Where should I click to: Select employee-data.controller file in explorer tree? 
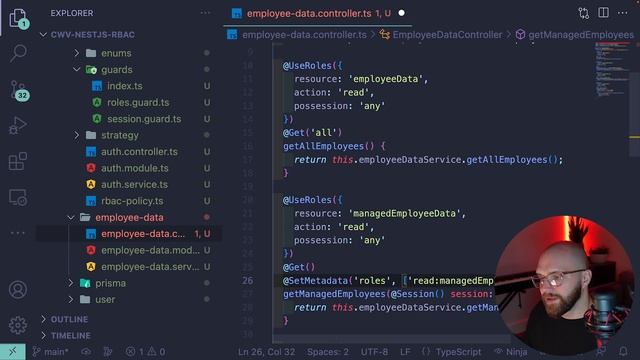[143, 234]
